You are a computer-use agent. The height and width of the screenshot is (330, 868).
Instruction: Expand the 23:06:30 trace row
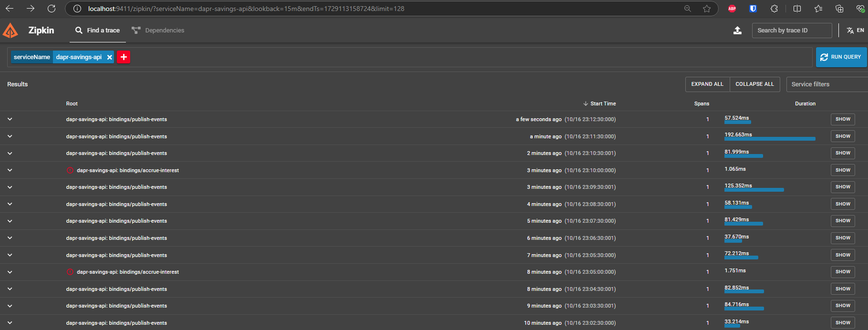(x=10, y=238)
